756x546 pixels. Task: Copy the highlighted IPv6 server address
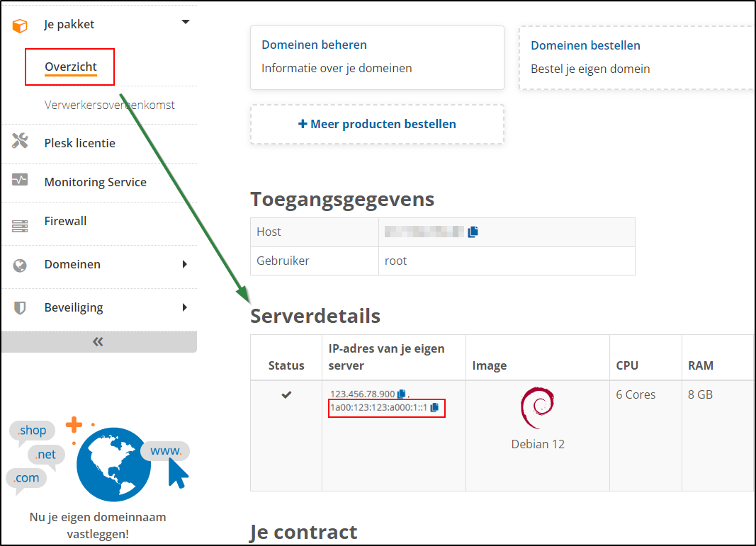pos(436,409)
